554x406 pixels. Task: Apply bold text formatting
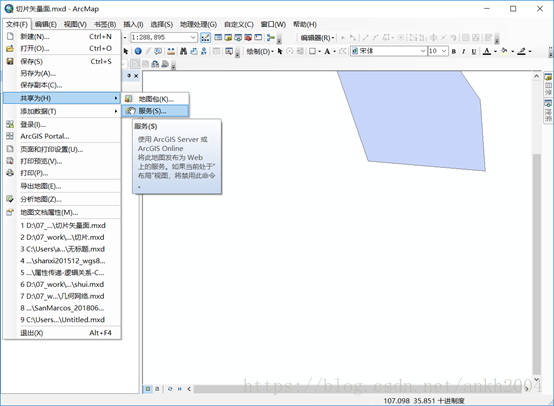(x=454, y=52)
